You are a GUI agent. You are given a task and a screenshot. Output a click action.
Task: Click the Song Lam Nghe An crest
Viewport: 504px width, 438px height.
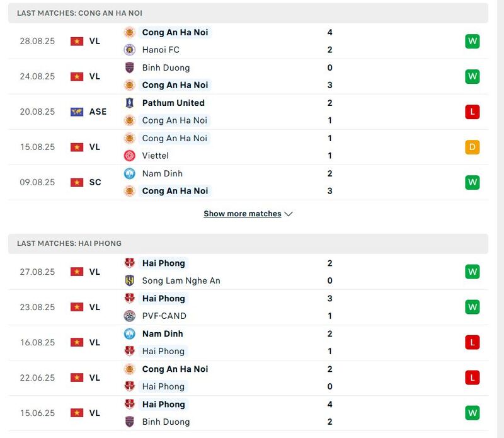click(129, 280)
